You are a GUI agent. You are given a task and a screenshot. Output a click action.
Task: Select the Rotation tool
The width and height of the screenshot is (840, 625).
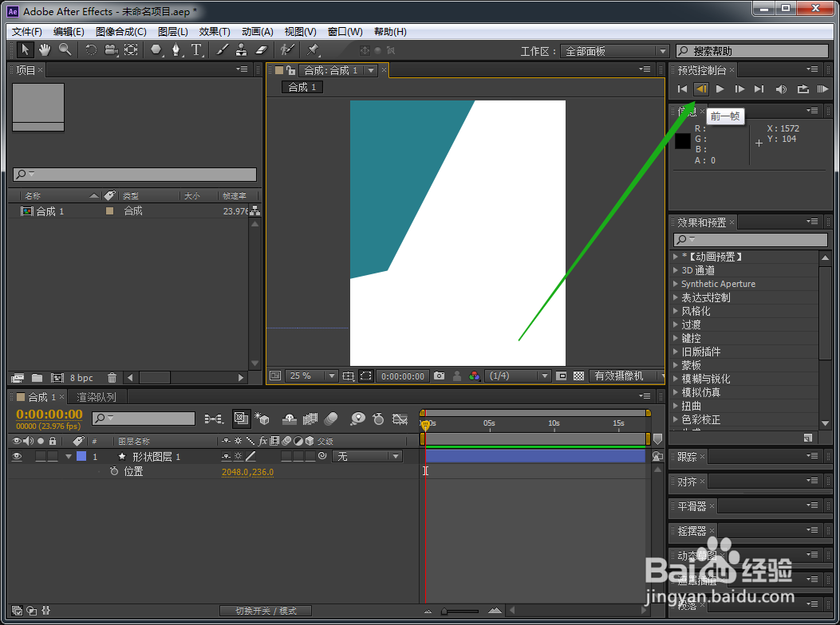coord(91,49)
